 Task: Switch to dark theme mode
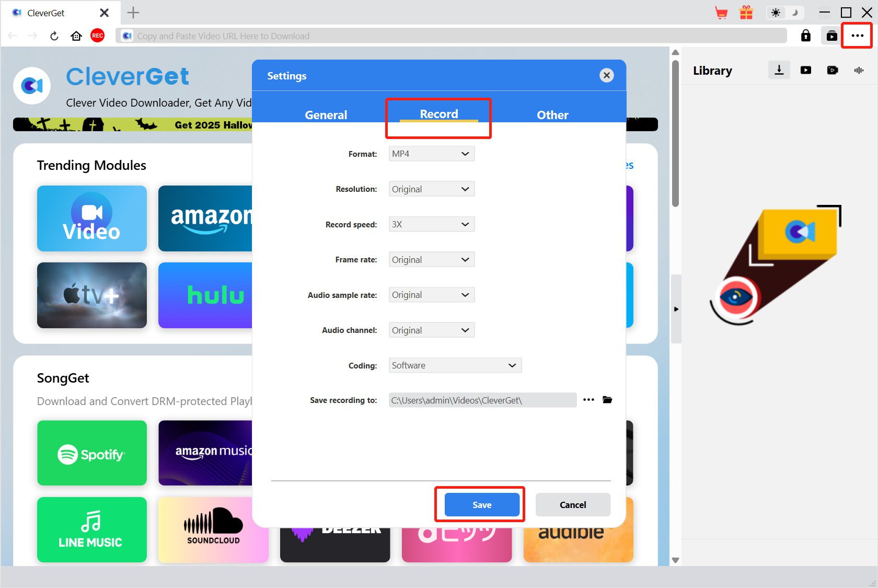795,13
